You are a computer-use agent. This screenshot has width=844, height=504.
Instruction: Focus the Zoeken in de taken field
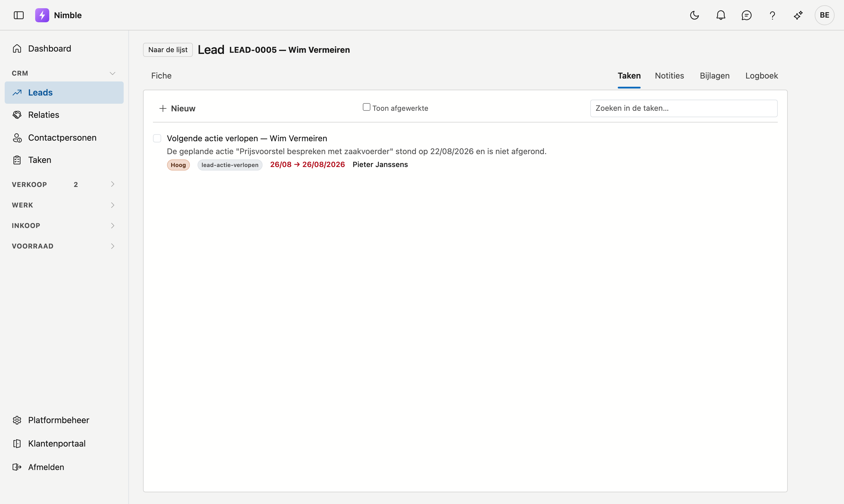[684, 108]
